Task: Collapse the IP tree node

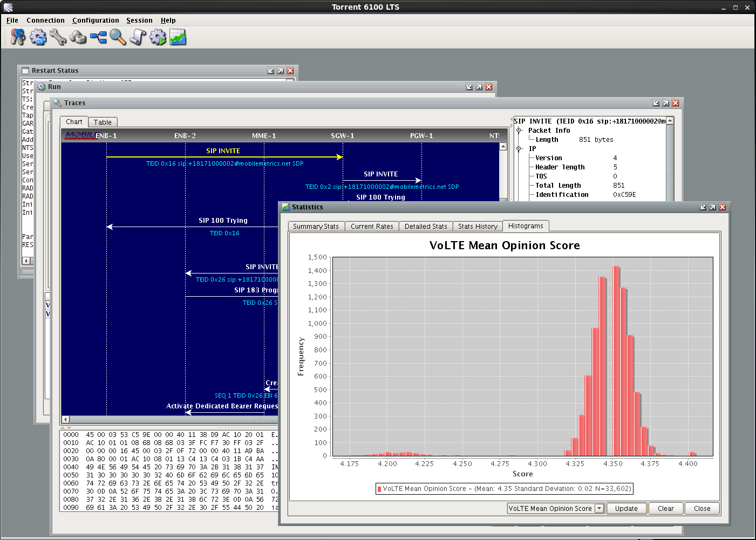Action: click(519, 149)
